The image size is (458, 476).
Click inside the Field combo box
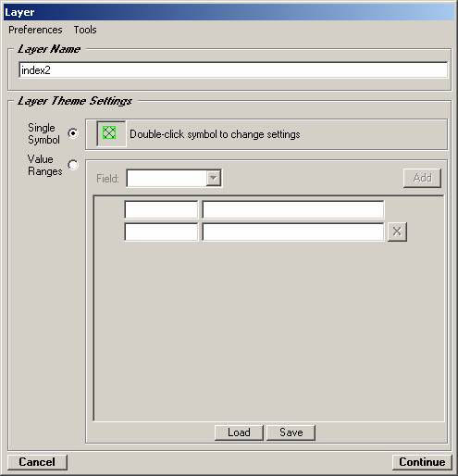tap(174, 178)
